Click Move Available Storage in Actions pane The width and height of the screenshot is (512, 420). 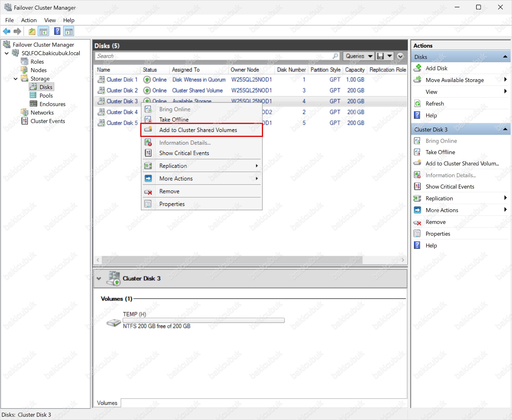click(x=454, y=80)
